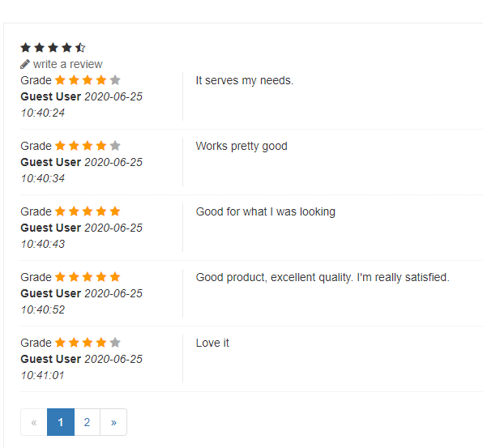Image resolution: width=483 pixels, height=448 pixels.
Task: Click the 'Good for what I was looking' comment
Action: pos(266,211)
